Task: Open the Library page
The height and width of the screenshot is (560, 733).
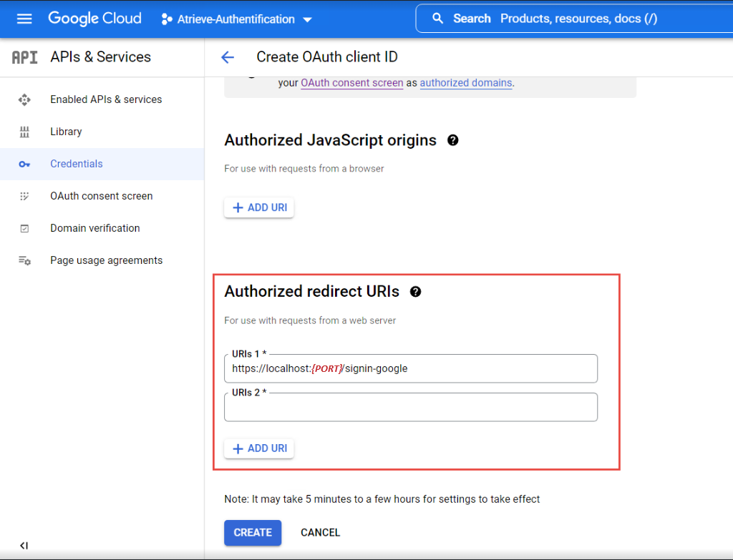Action: pyautogui.click(x=66, y=132)
